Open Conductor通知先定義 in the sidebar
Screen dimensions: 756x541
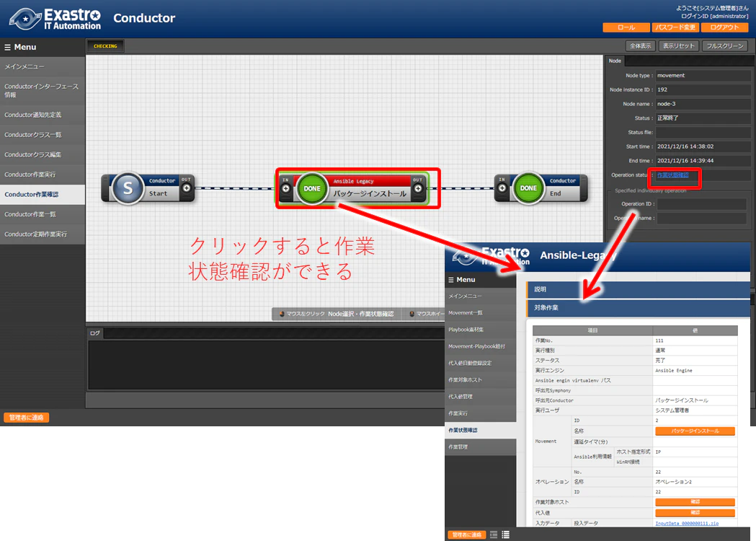coord(43,115)
